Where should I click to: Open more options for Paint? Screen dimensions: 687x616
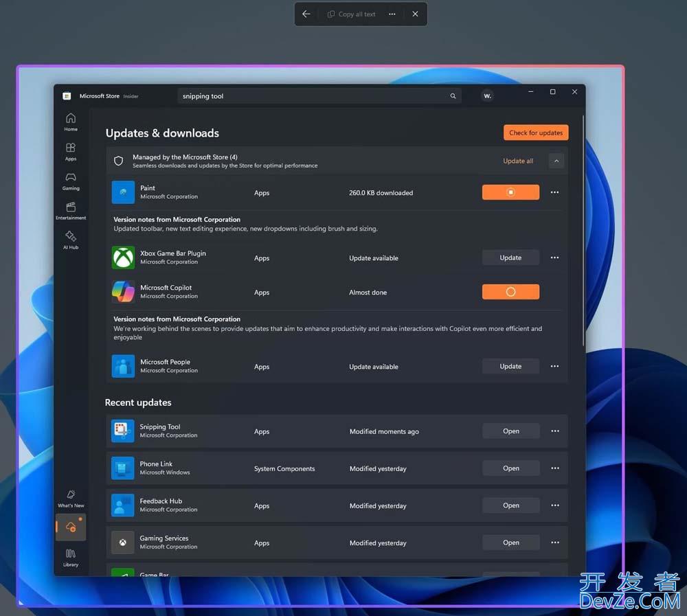click(554, 192)
